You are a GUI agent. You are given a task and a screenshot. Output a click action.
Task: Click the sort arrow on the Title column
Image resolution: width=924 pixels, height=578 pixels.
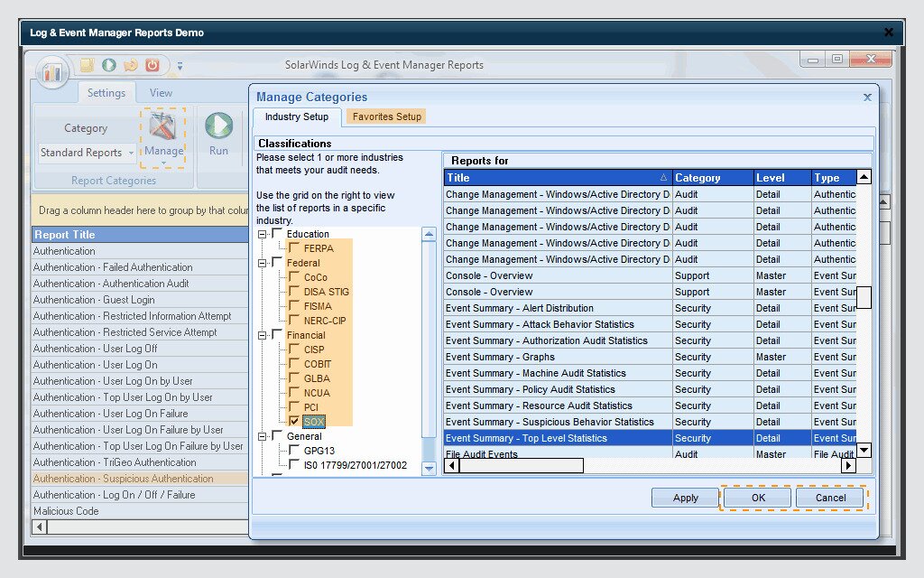(665, 176)
